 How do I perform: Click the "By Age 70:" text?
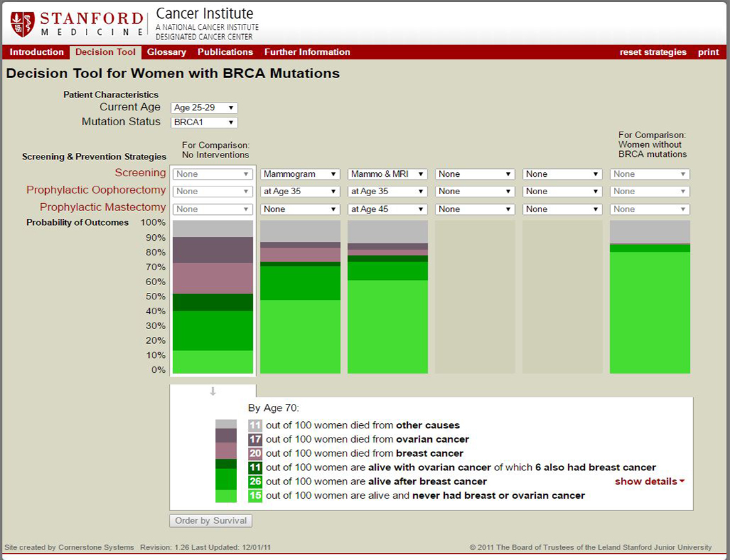[273, 408]
